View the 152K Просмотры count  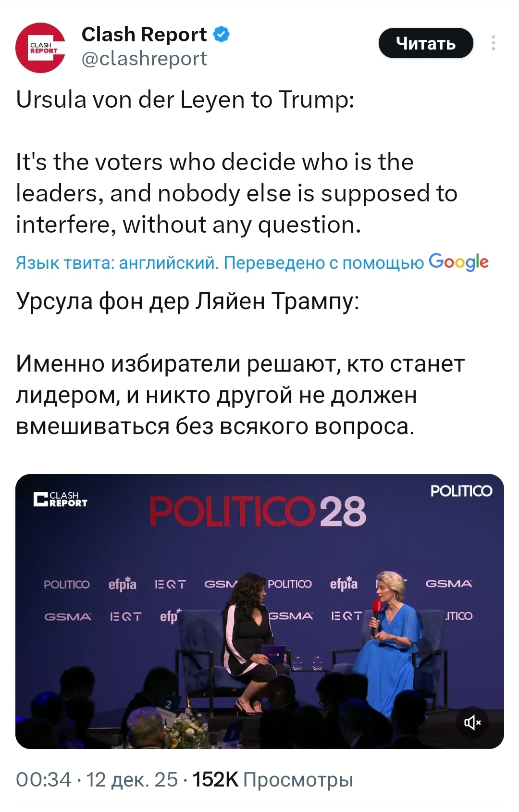click(272, 779)
